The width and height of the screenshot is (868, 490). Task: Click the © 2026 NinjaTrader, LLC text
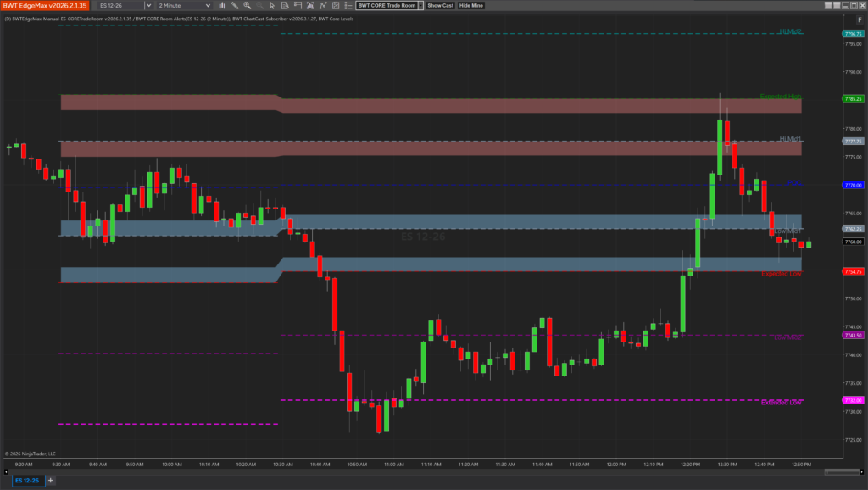[30, 454]
